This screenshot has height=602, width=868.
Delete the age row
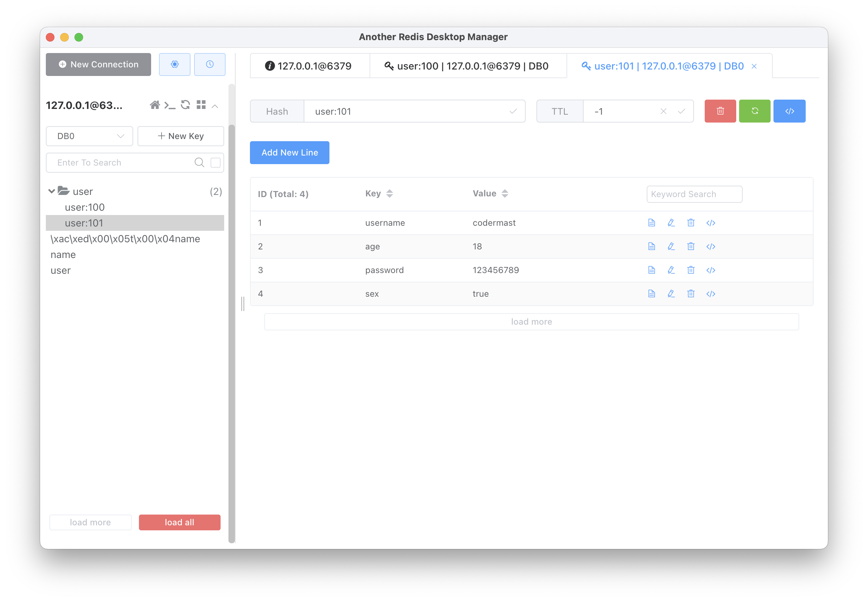pyautogui.click(x=690, y=246)
